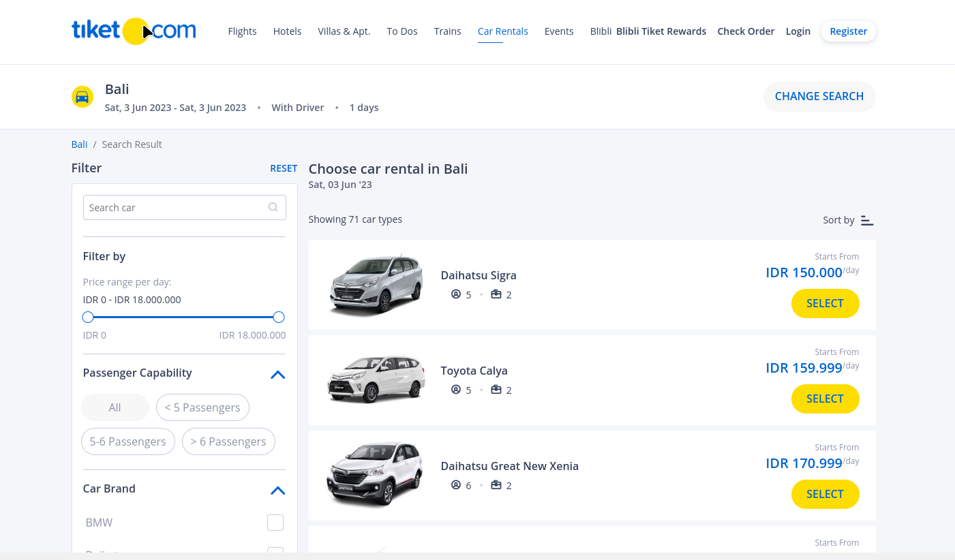Click the Search car input field

pos(184,207)
